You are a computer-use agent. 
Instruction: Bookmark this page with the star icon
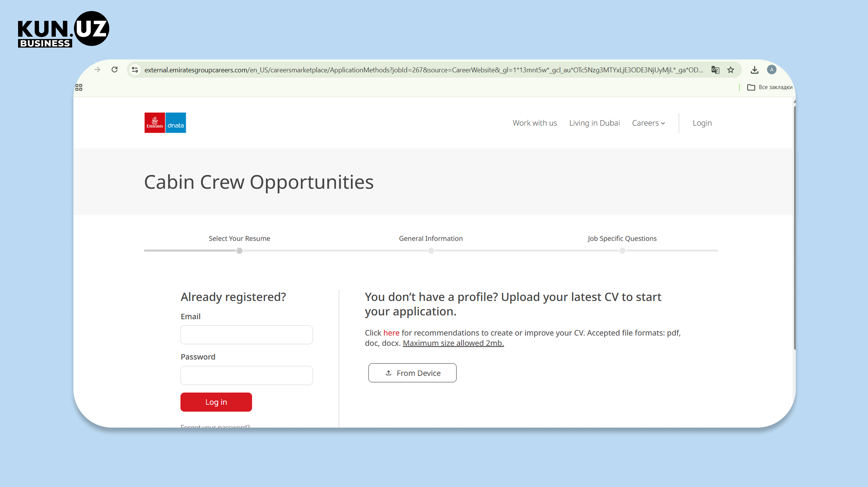(x=731, y=70)
